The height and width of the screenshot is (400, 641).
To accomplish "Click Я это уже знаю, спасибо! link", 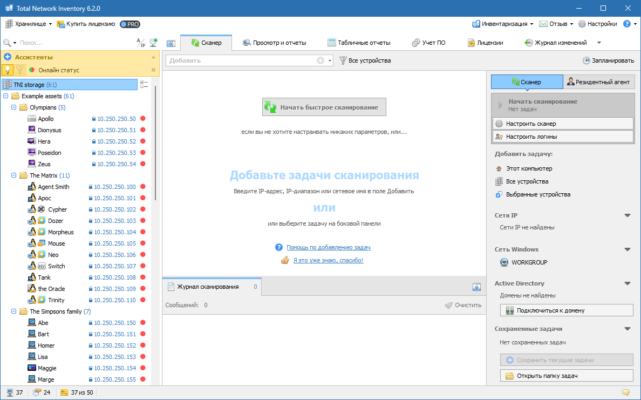I will pos(328,260).
